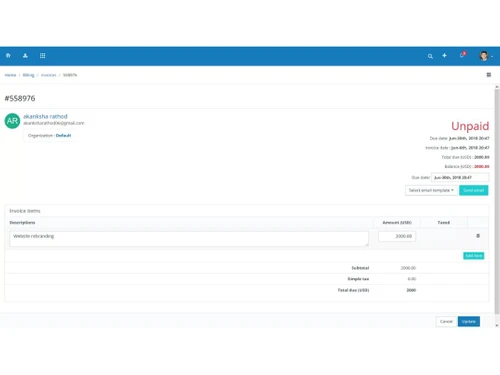The image size is (500, 375).
Task: Open the user avatar menu
Action: (486, 56)
